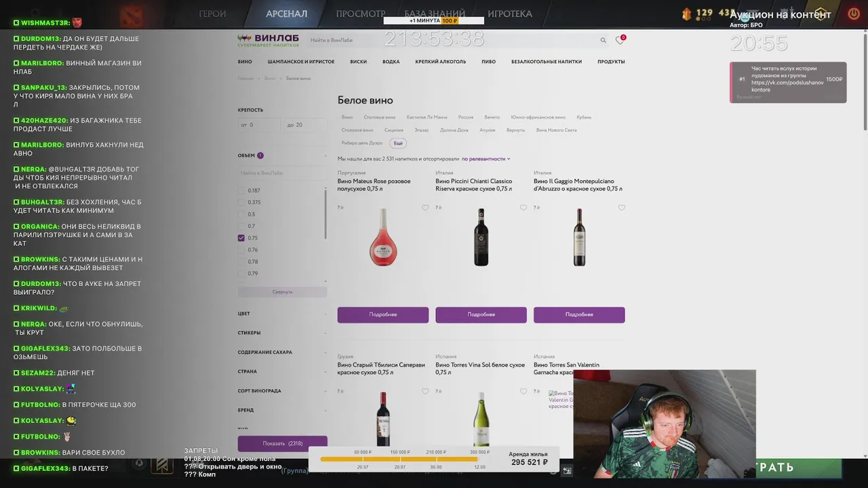Expand the СОДЕРЖАНИЕ САХАРА filter
The height and width of the screenshot is (488, 868).
[282, 352]
